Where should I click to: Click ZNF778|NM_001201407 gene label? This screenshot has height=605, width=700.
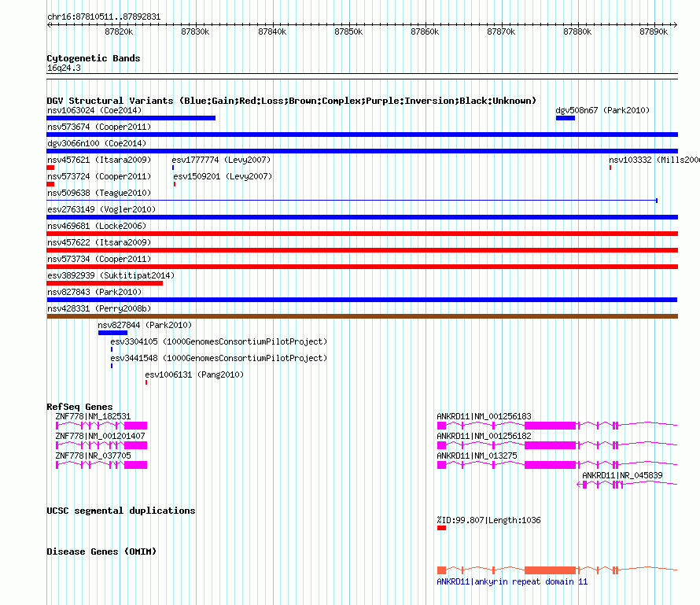(x=100, y=436)
